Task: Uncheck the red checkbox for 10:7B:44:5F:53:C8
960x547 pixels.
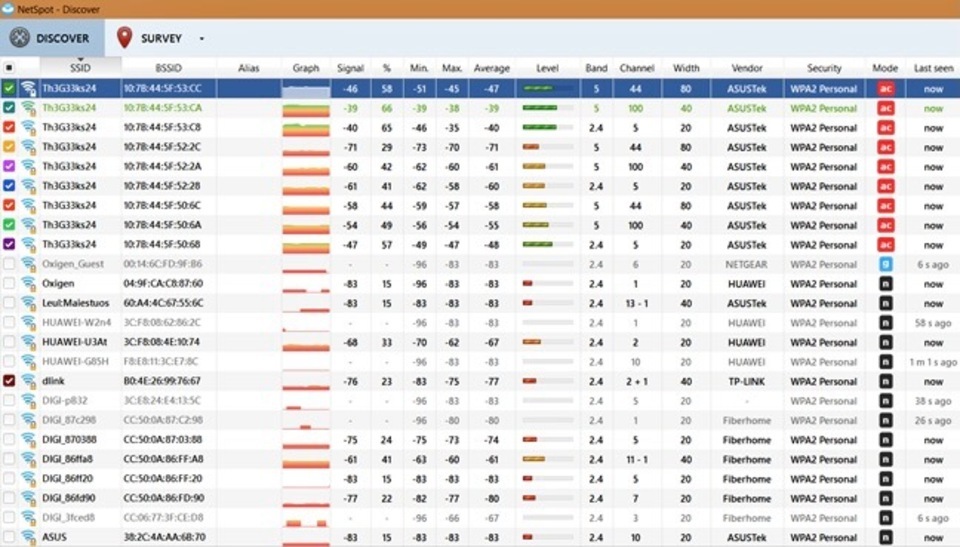Action: pyautogui.click(x=9, y=127)
